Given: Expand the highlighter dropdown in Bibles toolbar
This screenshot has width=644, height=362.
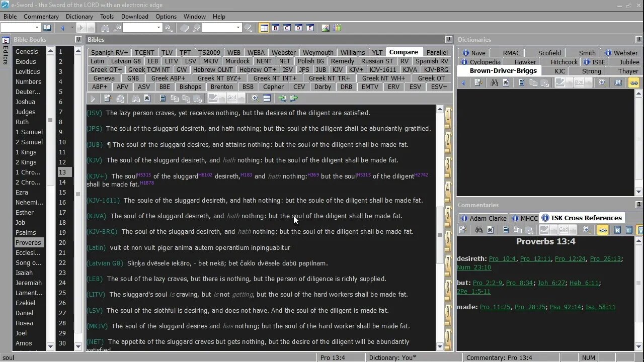Looking at the screenshot, I should pyautogui.click(x=222, y=99).
